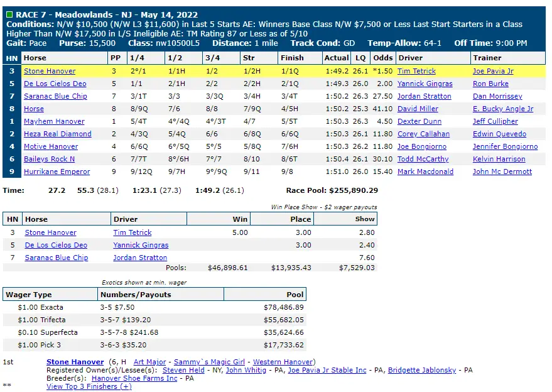Open Mayhem Hanover horse link
The width and height of the screenshot is (552, 392).
(x=54, y=121)
